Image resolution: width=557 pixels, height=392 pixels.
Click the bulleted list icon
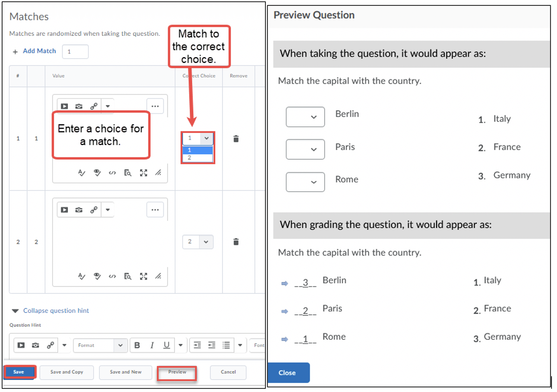[226, 345]
